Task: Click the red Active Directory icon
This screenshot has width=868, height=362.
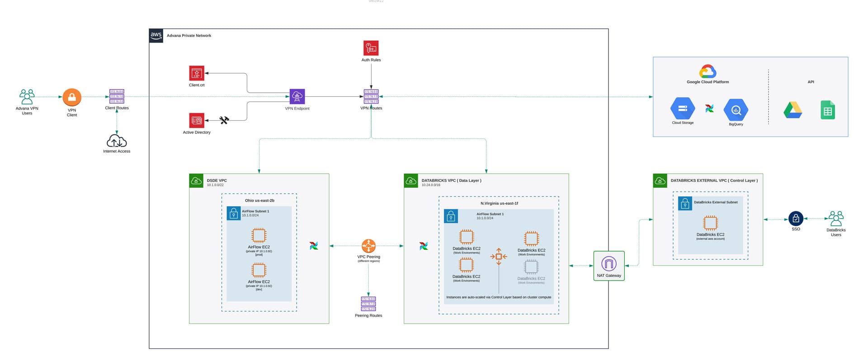Action: 197,120
